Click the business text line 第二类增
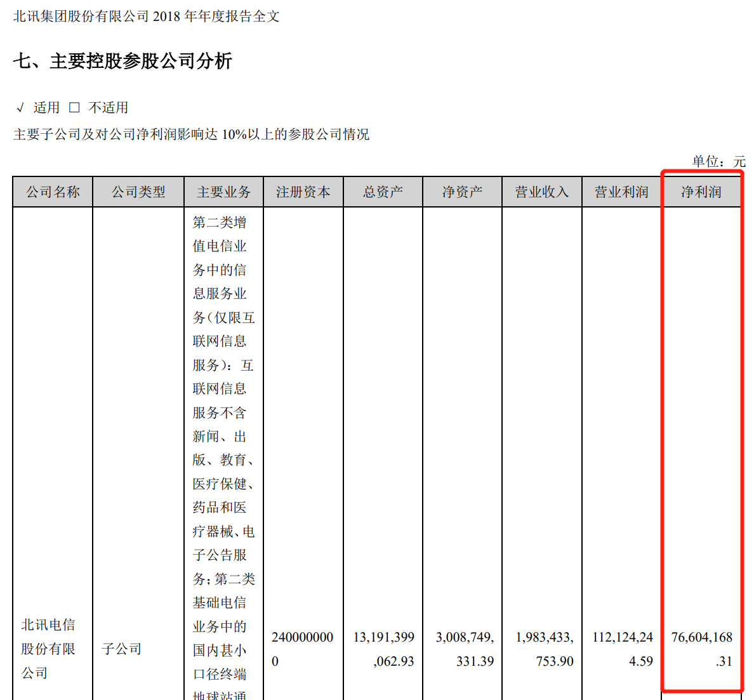 (219, 222)
